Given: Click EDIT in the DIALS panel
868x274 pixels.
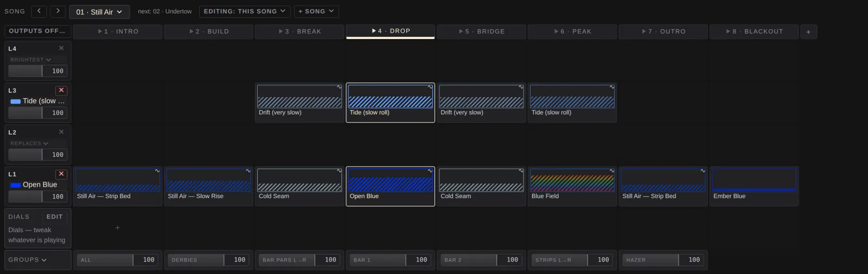Looking at the screenshot, I should (54, 216).
